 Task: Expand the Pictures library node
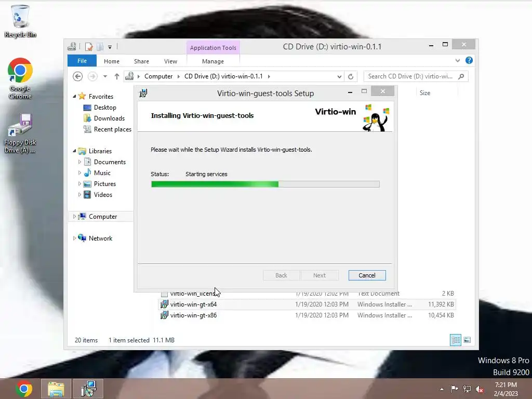tap(79, 184)
